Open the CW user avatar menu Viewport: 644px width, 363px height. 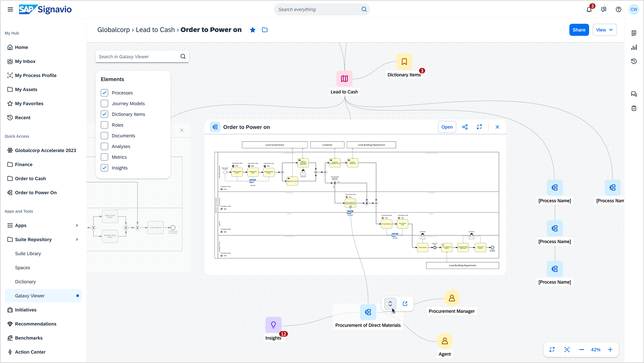(x=634, y=10)
